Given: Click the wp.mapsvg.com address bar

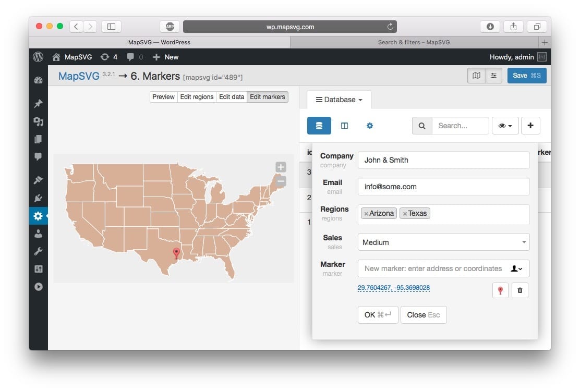Looking at the screenshot, I should tap(290, 27).
